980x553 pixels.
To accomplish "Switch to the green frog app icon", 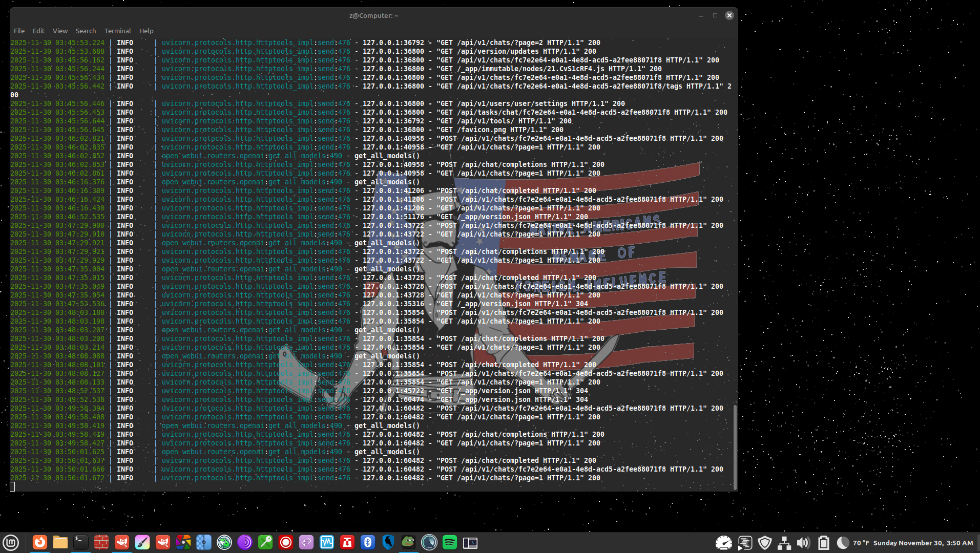I will (409, 542).
